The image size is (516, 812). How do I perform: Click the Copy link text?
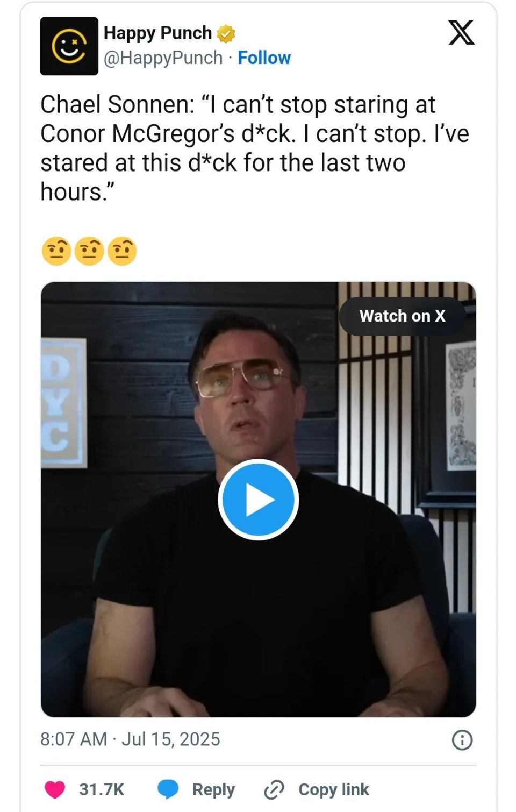[x=334, y=789]
